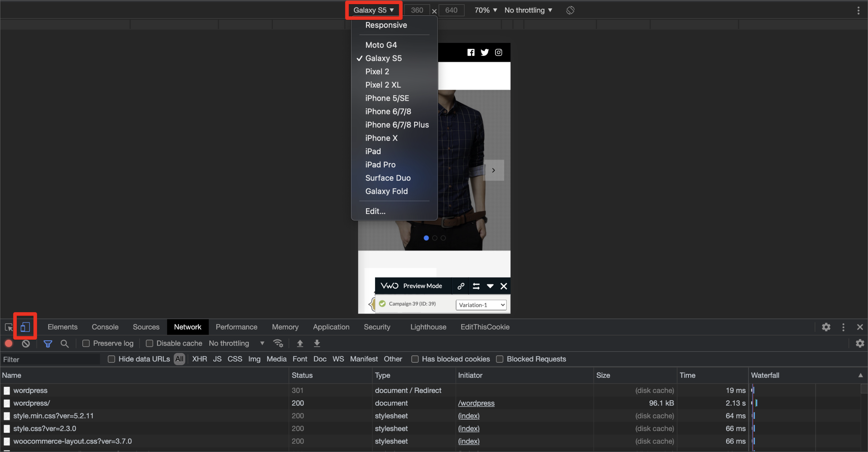Enable the Disable cache checkbox

click(149, 344)
